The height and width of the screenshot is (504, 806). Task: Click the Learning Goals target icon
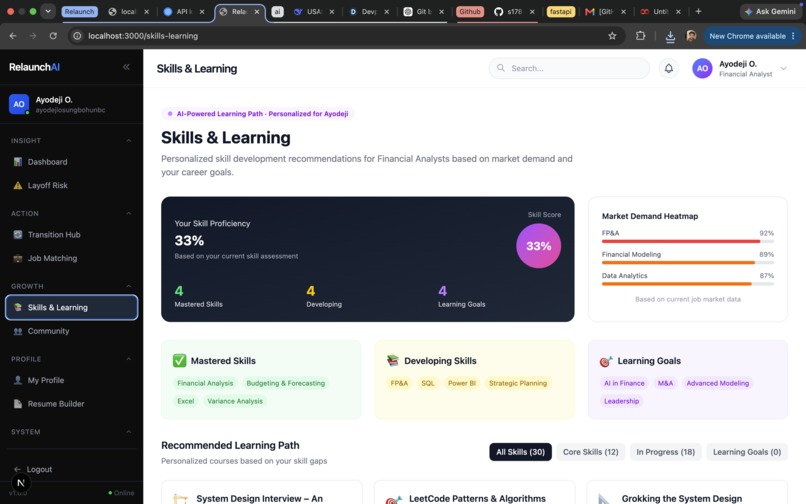606,361
